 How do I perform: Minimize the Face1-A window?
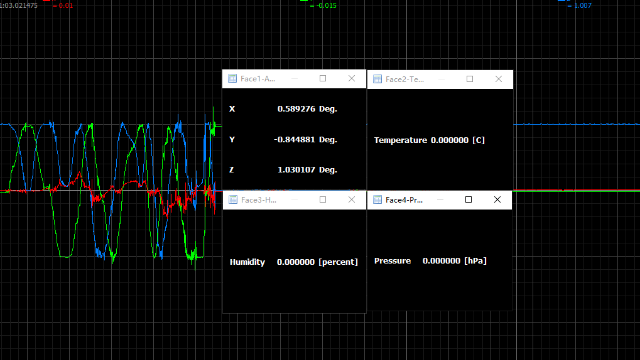(295, 78)
